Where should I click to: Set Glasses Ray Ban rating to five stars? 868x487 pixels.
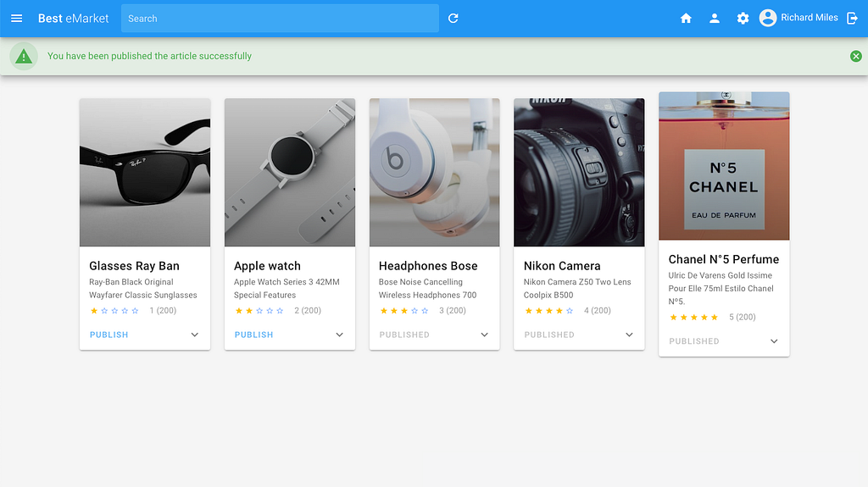coord(135,311)
